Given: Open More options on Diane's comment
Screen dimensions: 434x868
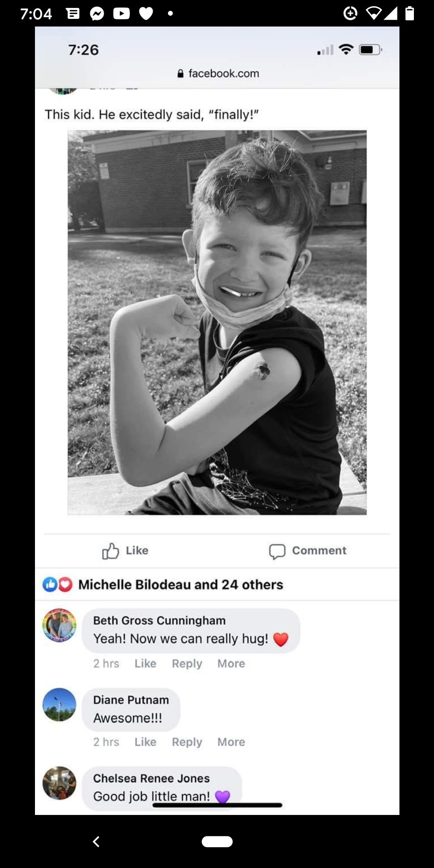Looking at the screenshot, I should click(231, 742).
